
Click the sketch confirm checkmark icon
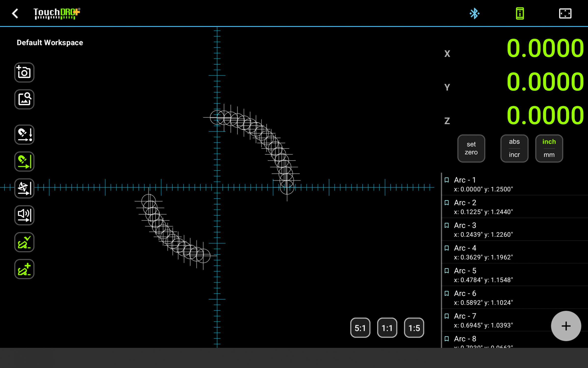click(x=24, y=242)
